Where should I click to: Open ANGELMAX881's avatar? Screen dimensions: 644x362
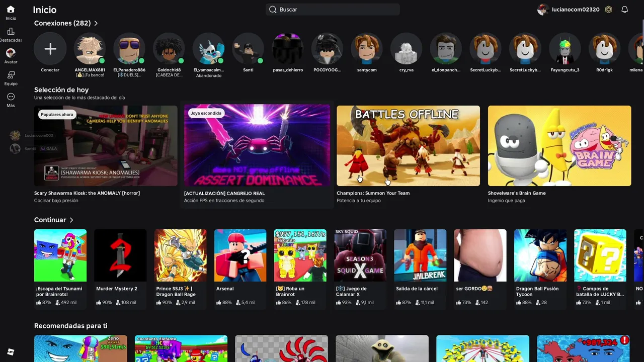pos(90,49)
